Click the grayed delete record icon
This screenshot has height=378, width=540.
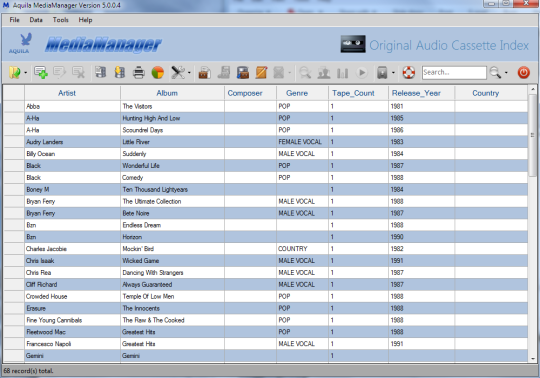point(78,73)
